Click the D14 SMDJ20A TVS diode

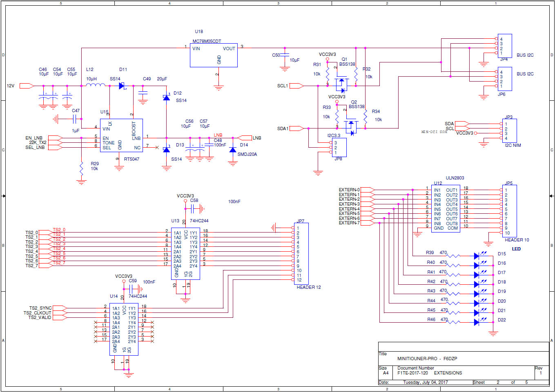[x=233, y=150]
